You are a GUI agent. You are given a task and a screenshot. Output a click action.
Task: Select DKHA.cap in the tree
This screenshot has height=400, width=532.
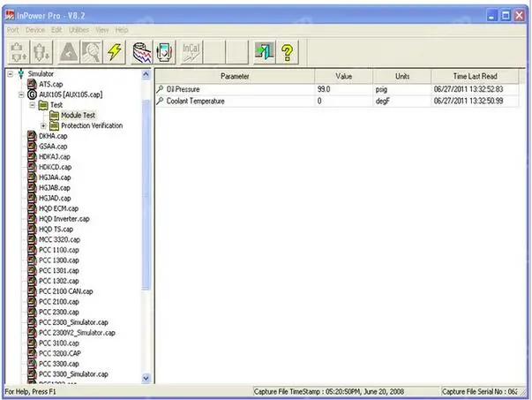(53, 136)
